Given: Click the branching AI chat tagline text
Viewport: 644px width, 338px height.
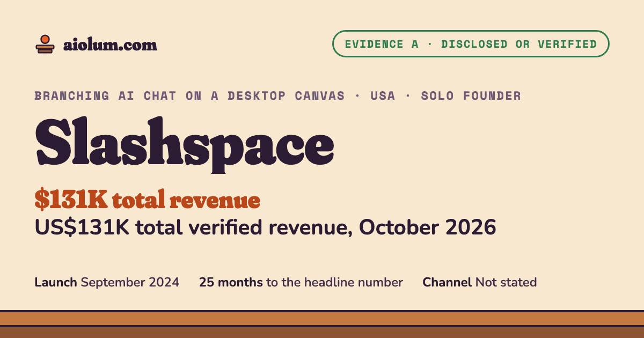Looking at the screenshot, I should click(278, 96).
